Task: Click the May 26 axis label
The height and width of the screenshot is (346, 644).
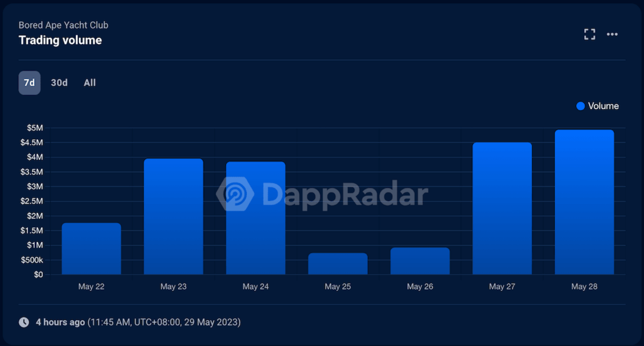Action: point(420,287)
